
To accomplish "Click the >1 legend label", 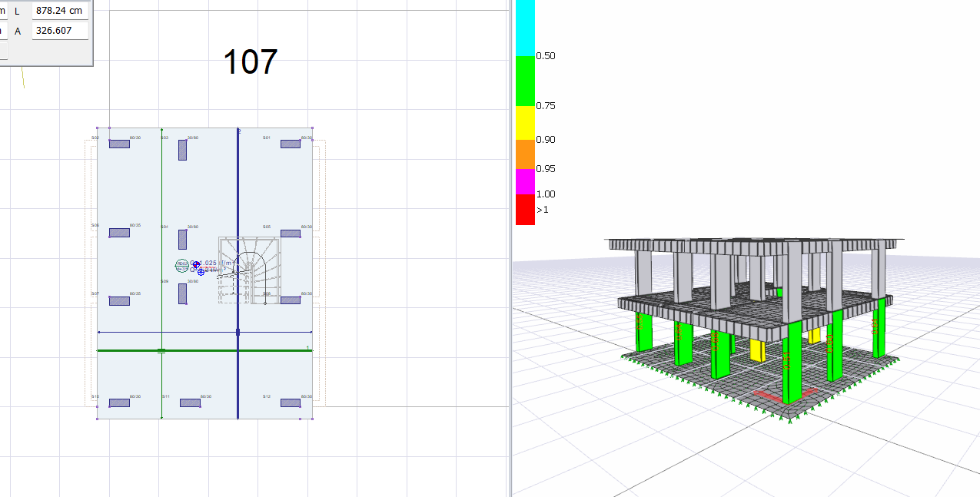I will (543, 210).
